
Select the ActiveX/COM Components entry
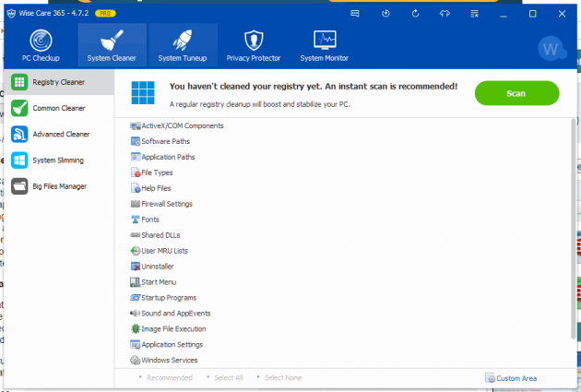(182, 125)
